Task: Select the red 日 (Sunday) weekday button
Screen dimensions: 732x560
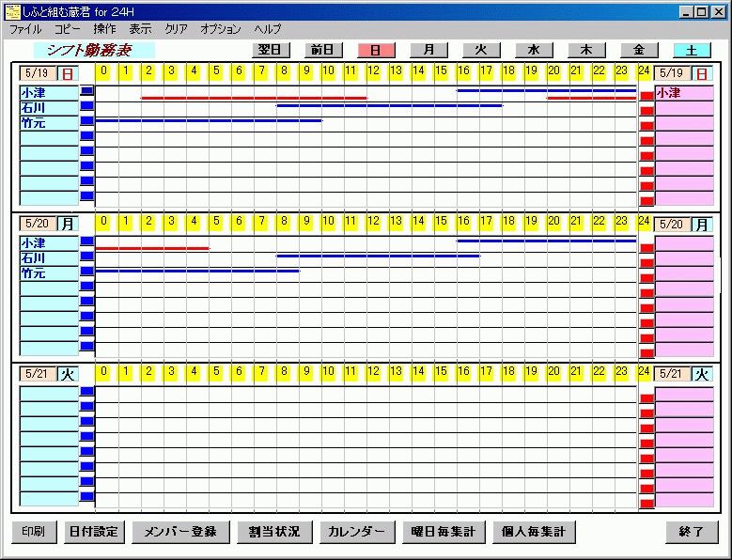Action: (x=376, y=51)
